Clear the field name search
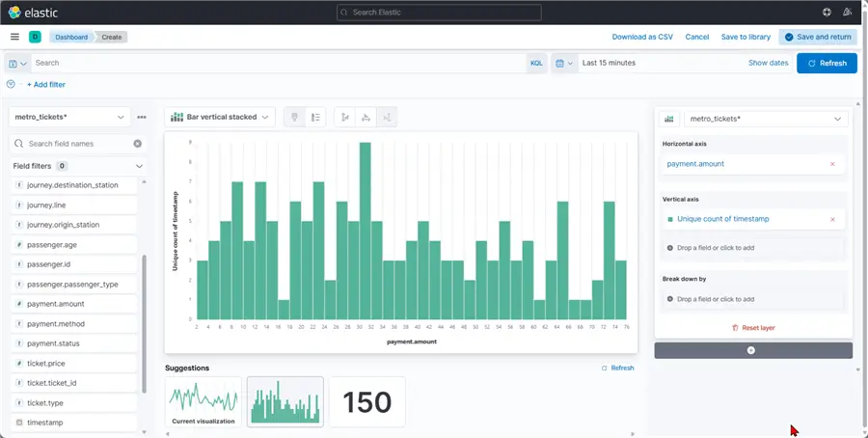 click(137, 144)
